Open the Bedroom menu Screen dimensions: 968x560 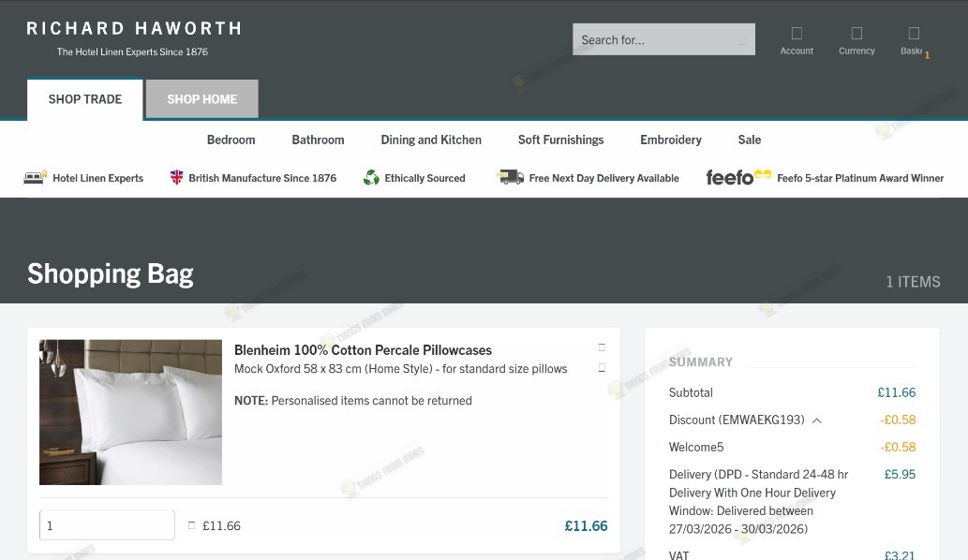(231, 140)
